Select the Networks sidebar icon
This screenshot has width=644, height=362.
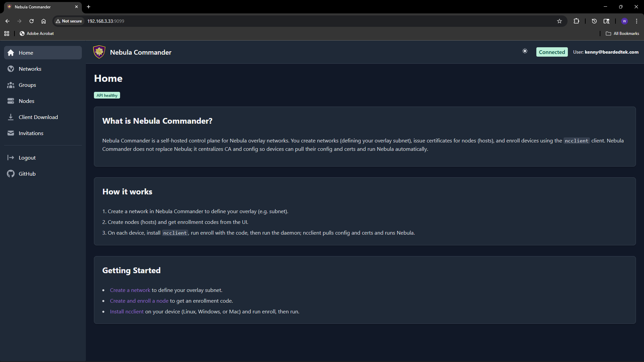(11, 69)
